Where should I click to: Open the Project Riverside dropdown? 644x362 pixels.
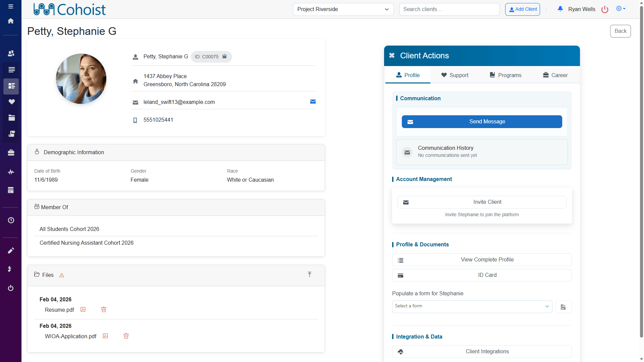click(343, 9)
